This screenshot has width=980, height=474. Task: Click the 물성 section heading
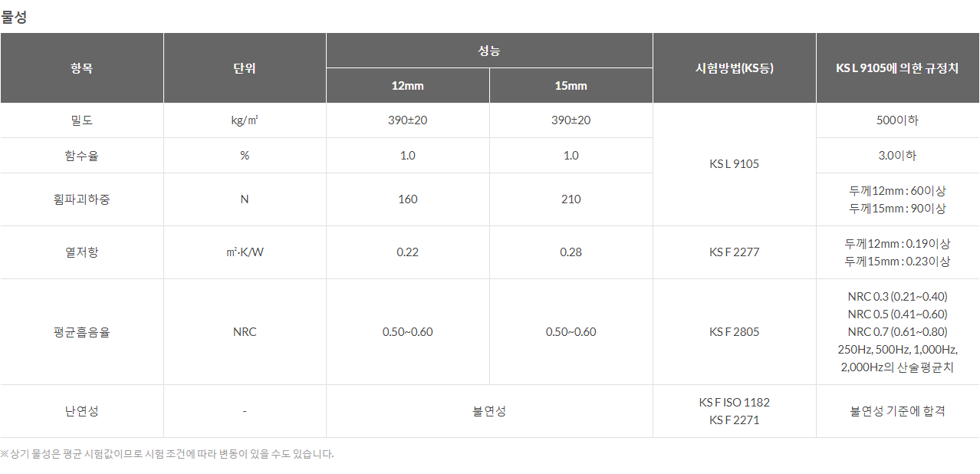coord(14,17)
